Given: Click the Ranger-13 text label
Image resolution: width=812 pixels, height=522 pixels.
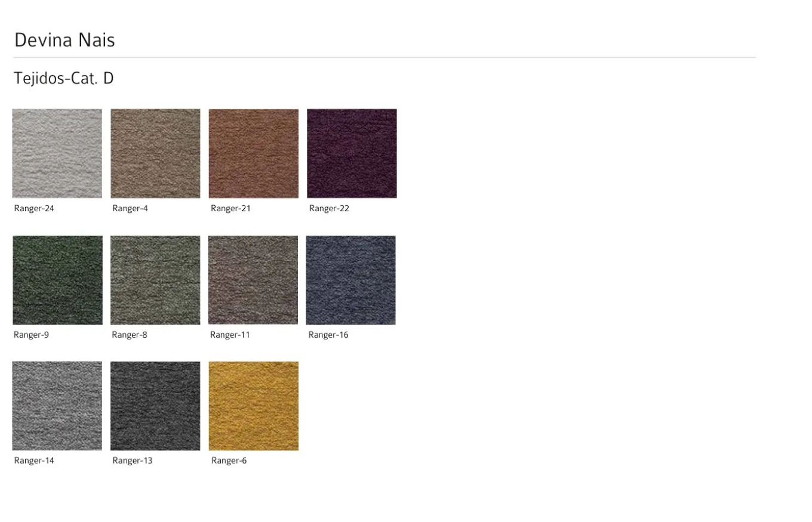Looking at the screenshot, I should coord(133,461).
